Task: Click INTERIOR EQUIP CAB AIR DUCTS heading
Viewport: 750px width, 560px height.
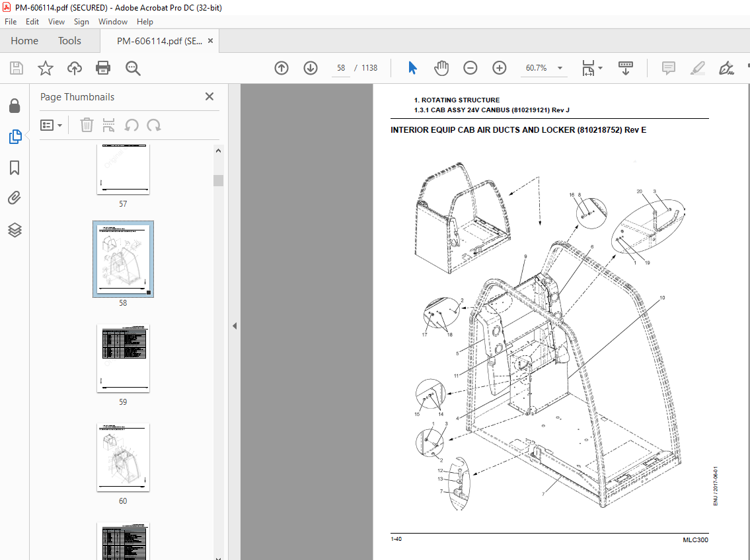Action: click(x=519, y=130)
